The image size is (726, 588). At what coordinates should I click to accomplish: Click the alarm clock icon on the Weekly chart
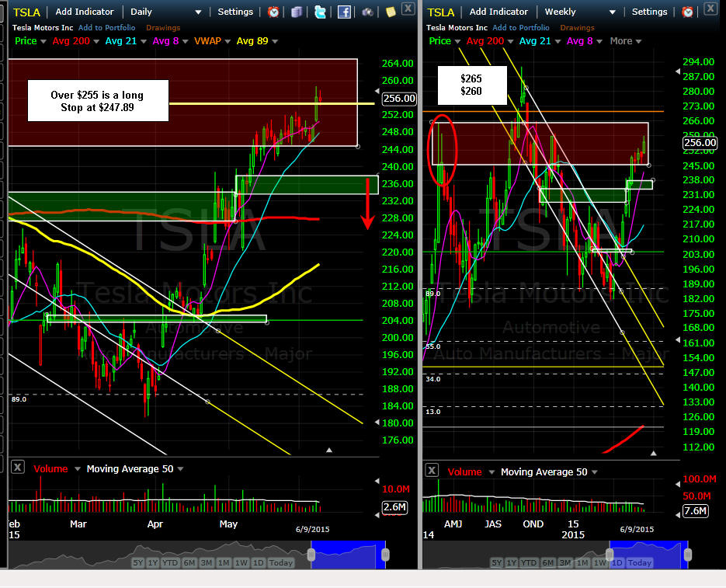688,12
